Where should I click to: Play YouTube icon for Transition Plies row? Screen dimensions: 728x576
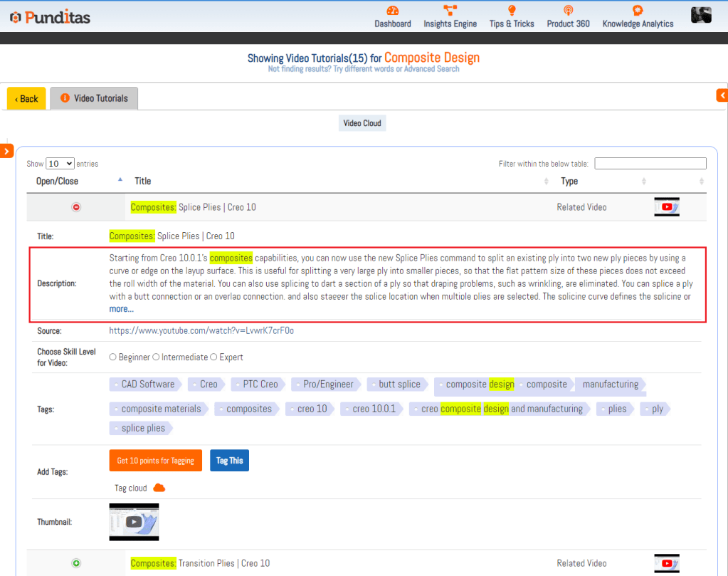(x=667, y=563)
